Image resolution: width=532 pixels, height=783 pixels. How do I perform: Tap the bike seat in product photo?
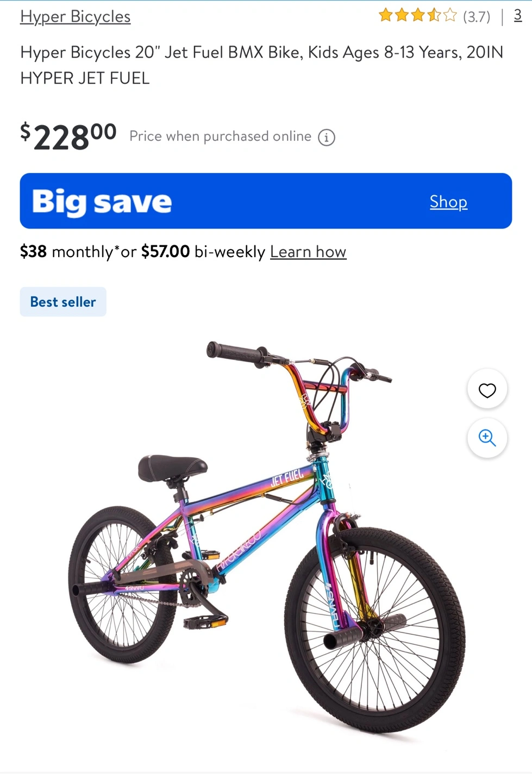point(172,468)
